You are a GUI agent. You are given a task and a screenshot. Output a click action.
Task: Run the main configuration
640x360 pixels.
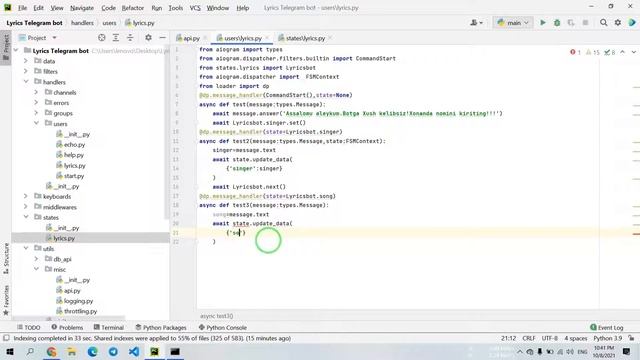(x=542, y=23)
